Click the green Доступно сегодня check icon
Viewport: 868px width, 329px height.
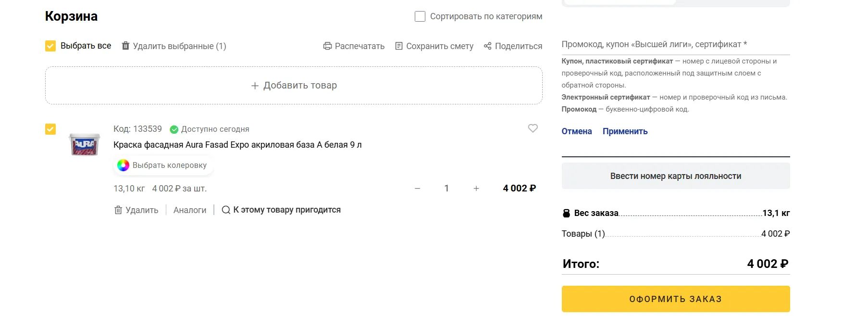174,129
